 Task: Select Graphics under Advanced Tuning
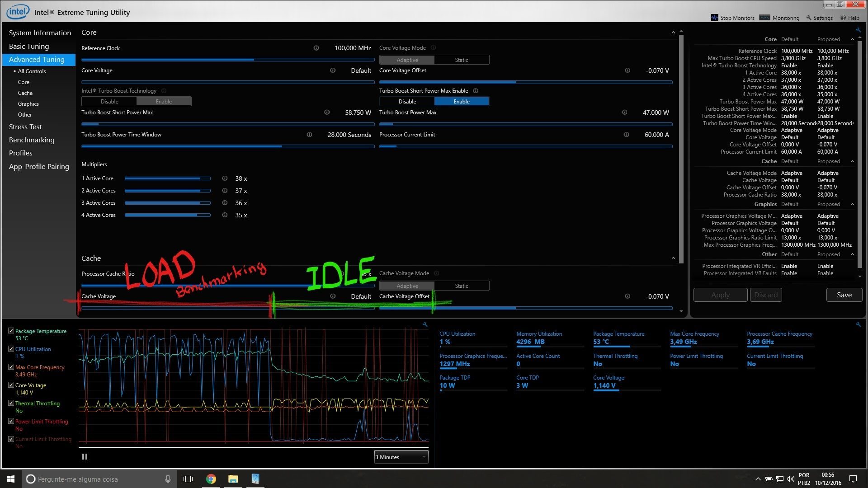(x=28, y=104)
